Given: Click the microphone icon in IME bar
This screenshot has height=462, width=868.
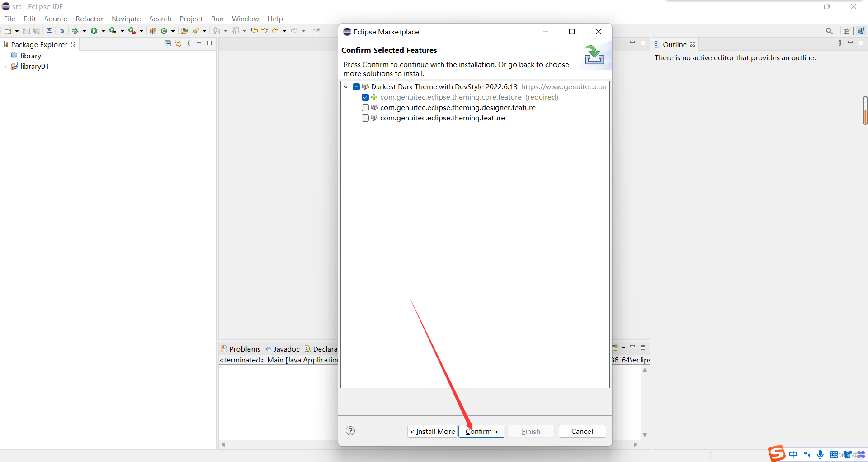Looking at the screenshot, I should tap(820, 454).
